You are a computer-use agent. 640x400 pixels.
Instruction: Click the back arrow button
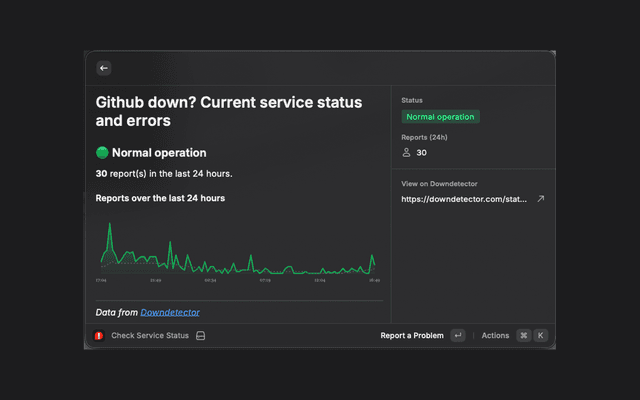(104, 68)
